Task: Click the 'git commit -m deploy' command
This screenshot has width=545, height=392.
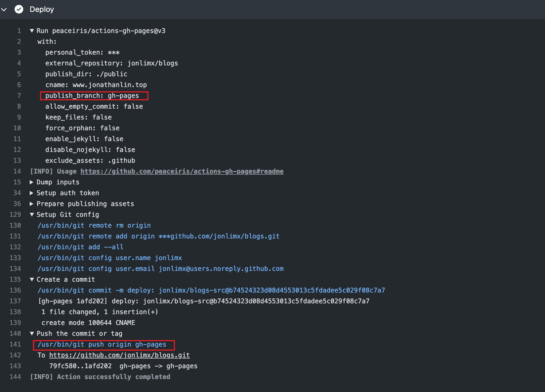Action: (211, 290)
